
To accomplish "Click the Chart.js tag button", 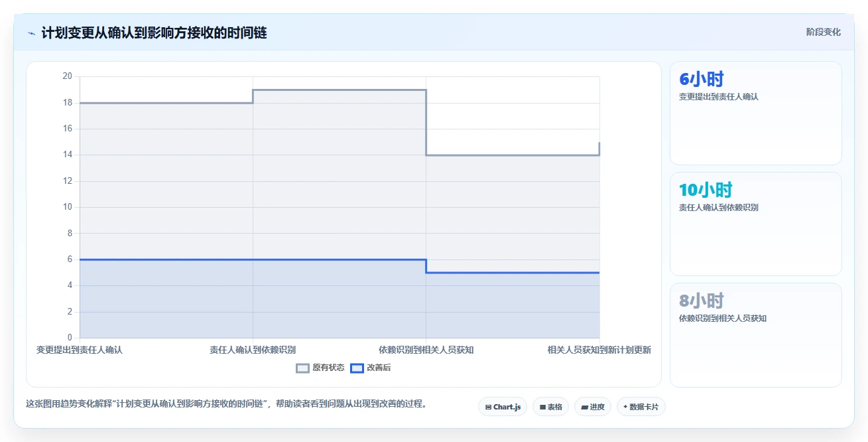I will [x=503, y=407].
